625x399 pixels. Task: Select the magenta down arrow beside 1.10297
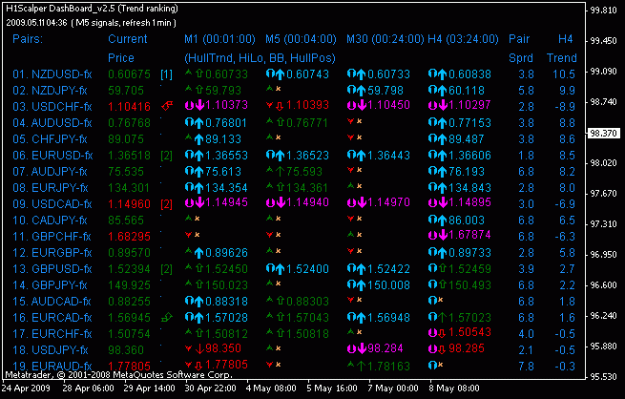(442, 106)
